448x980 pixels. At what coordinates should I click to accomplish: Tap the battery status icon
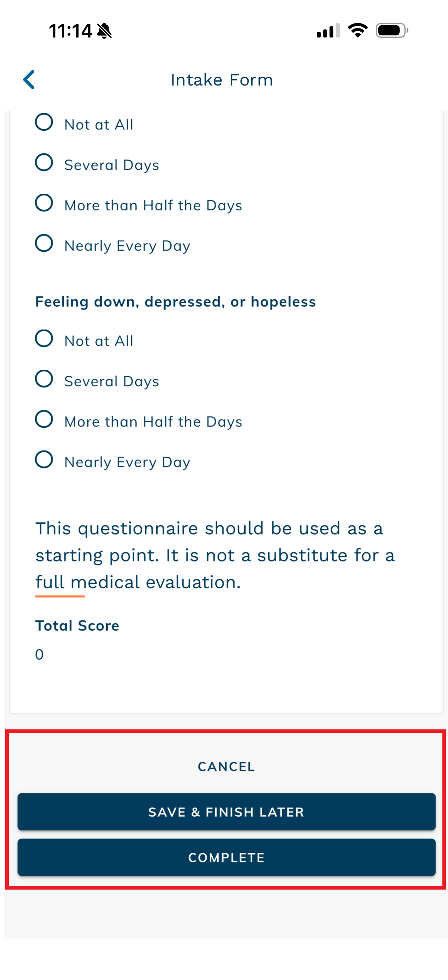point(392,30)
